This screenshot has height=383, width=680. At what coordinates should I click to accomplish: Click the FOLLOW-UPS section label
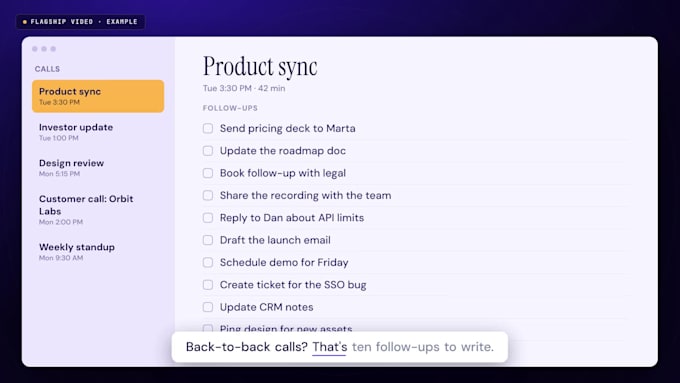click(230, 108)
